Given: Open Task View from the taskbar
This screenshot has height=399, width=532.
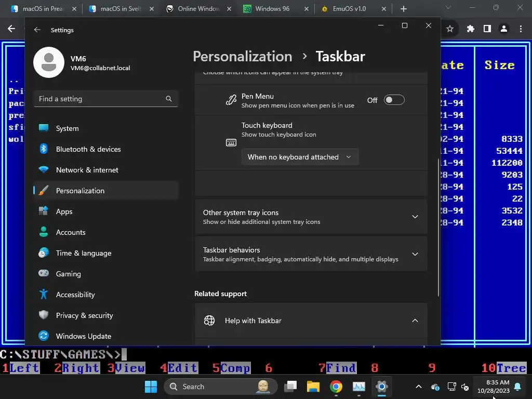Looking at the screenshot, I should tap(290, 387).
